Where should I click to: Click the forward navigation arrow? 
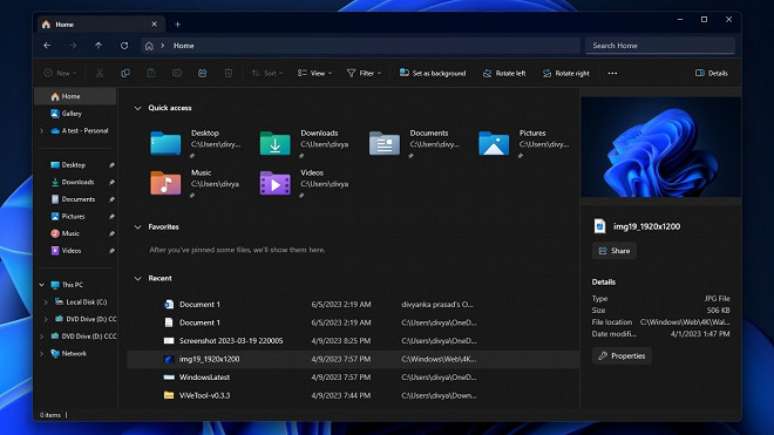[73, 45]
